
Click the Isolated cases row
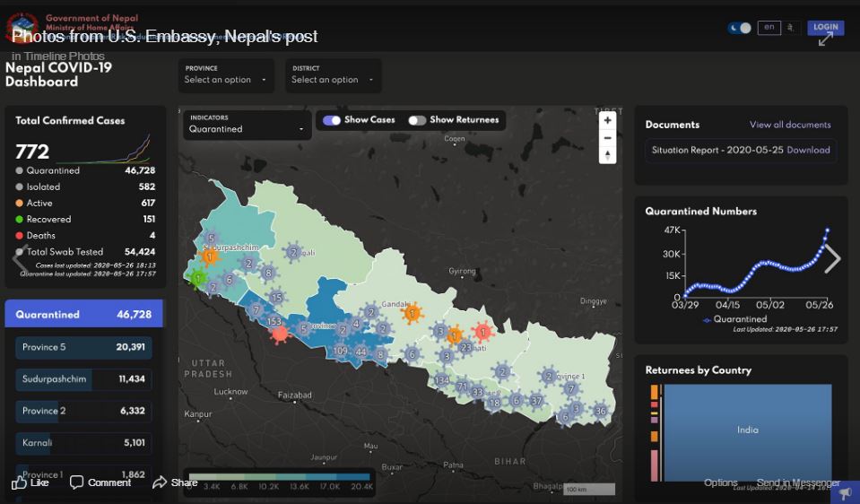pyautogui.click(x=85, y=187)
